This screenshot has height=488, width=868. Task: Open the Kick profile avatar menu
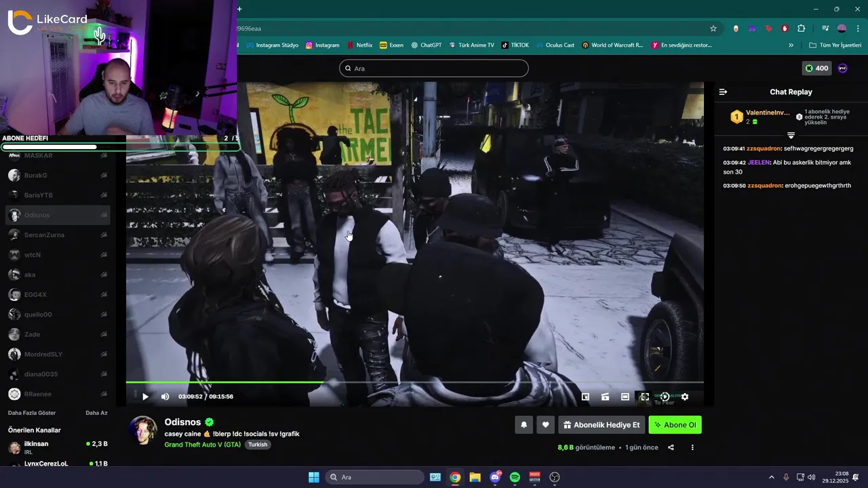843,68
